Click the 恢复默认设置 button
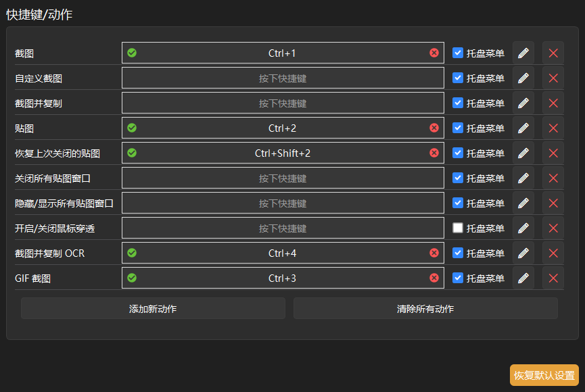This screenshot has height=392, width=585. (544, 375)
